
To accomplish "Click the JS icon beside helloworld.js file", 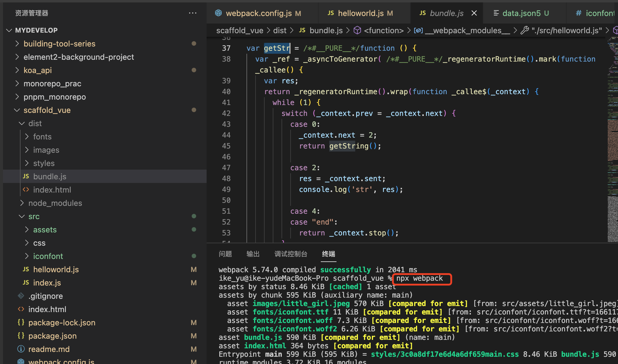I will (x=26, y=269).
